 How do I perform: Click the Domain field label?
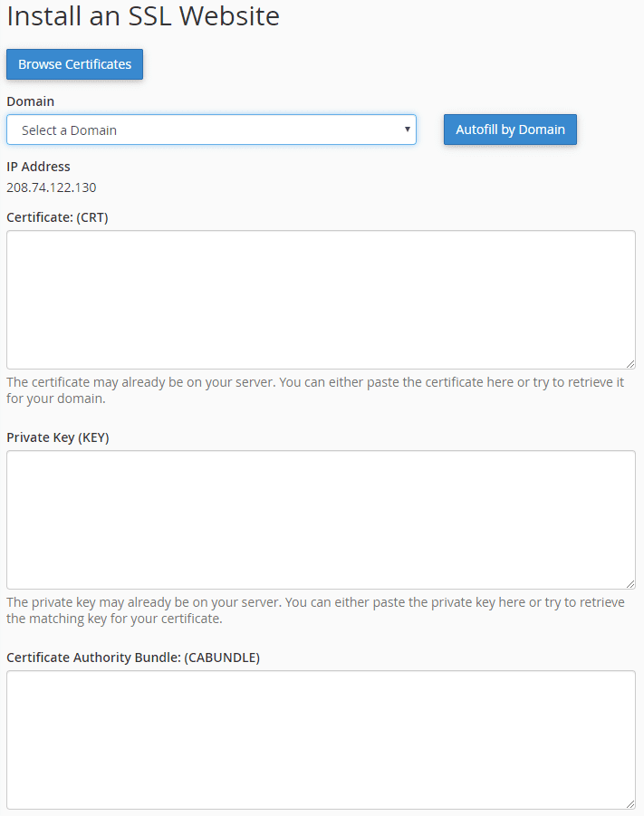[30, 101]
